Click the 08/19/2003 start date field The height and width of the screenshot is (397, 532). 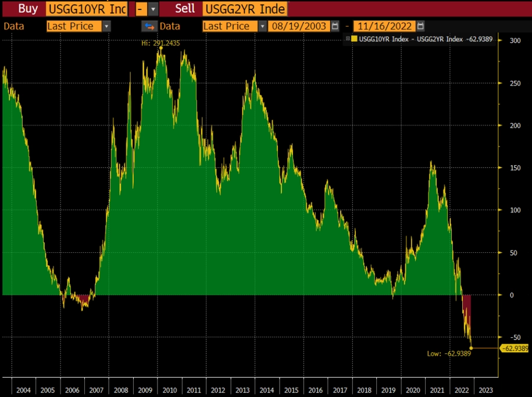point(299,26)
